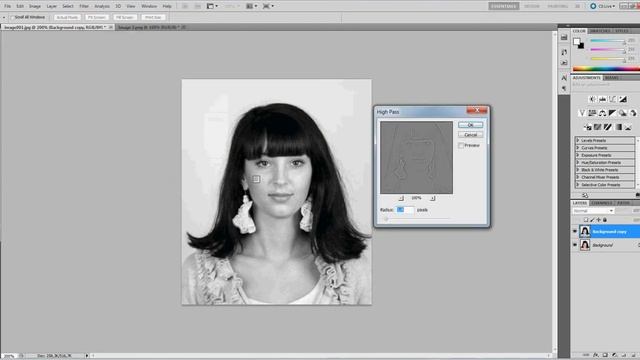Image resolution: width=640 pixels, height=360 pixels.
Task: Open the collapsed Character panel icon
Action: coord(564,78)
